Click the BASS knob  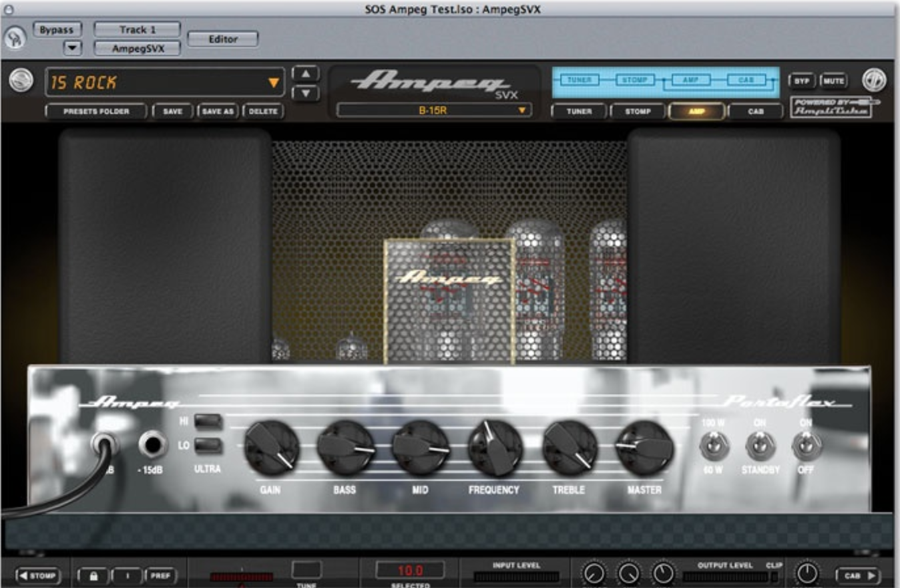(345, 448)
